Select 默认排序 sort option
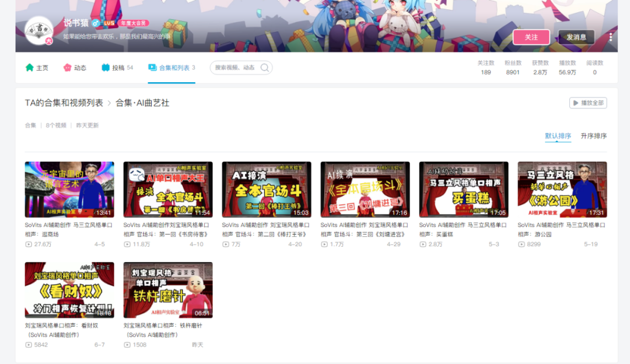 [558, 136]
